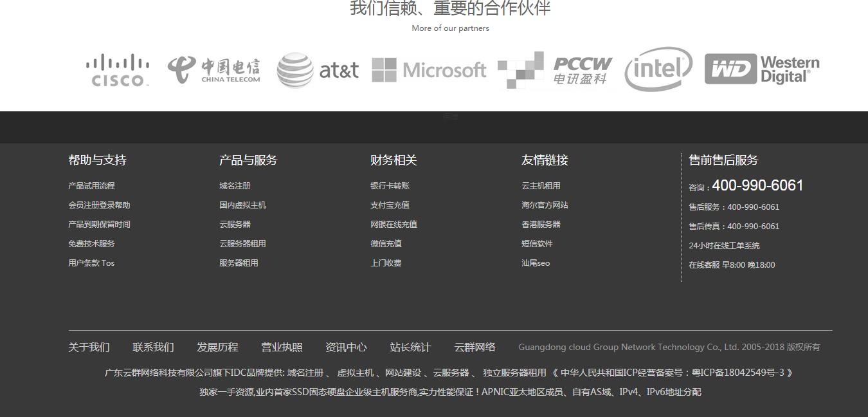Open 独立服务器租用 in IDC brand line
The image size is (868, 417).
pyautogui.click(x=514, y=373)
